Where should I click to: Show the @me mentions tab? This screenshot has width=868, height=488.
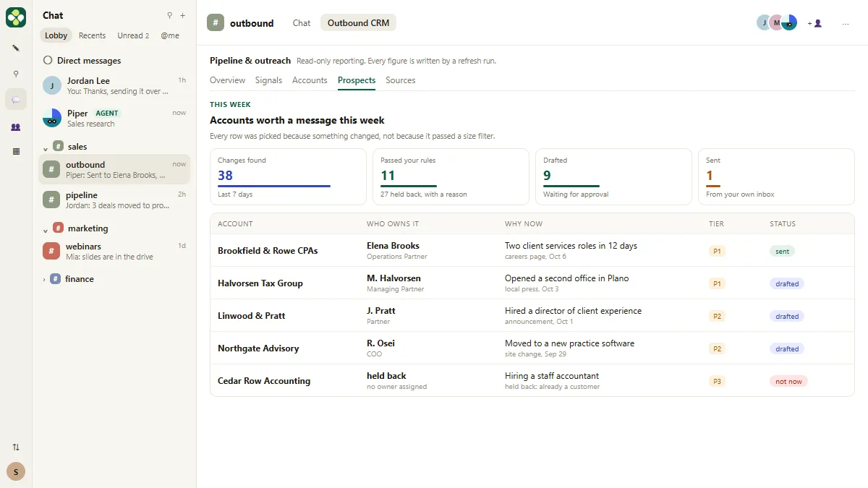(x=170, y=35)
